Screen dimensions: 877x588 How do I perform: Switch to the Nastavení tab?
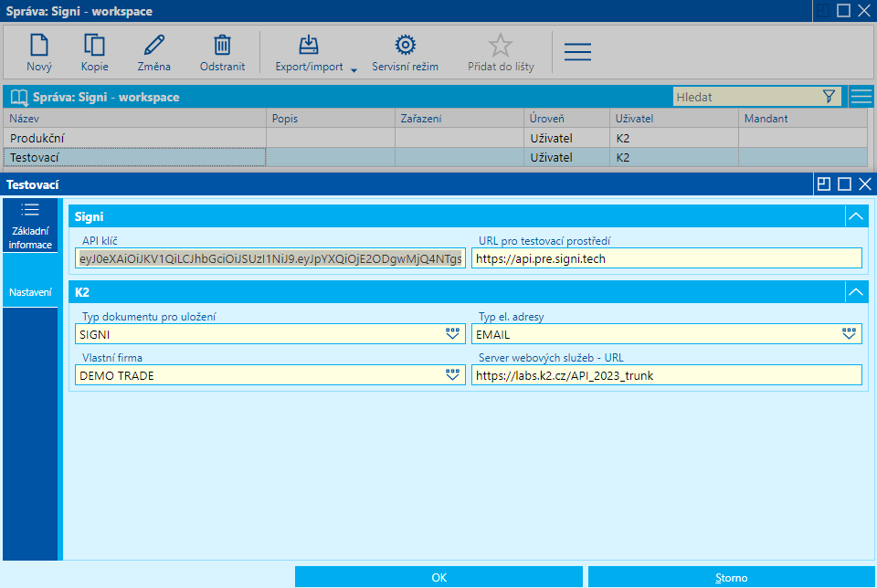30,280
